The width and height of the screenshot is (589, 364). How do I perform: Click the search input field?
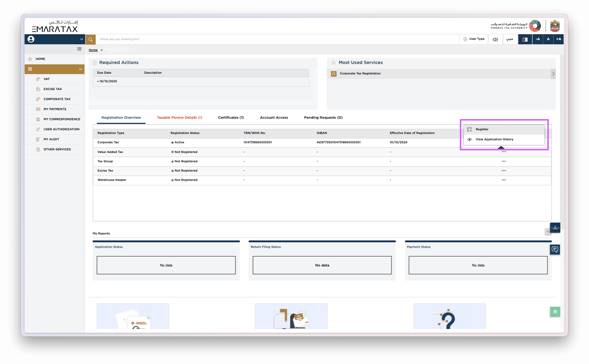tap(277, 39)
